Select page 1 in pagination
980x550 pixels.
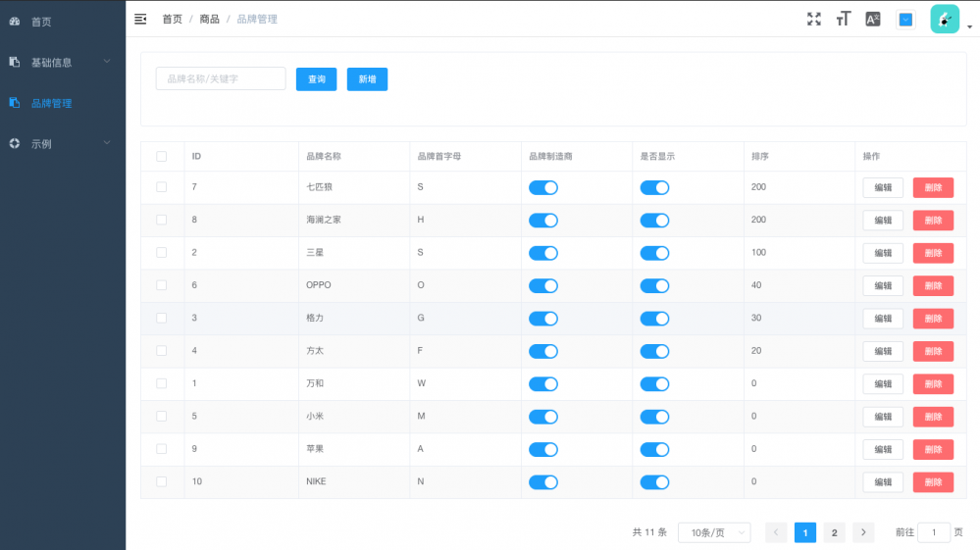(x=805, y=532)
